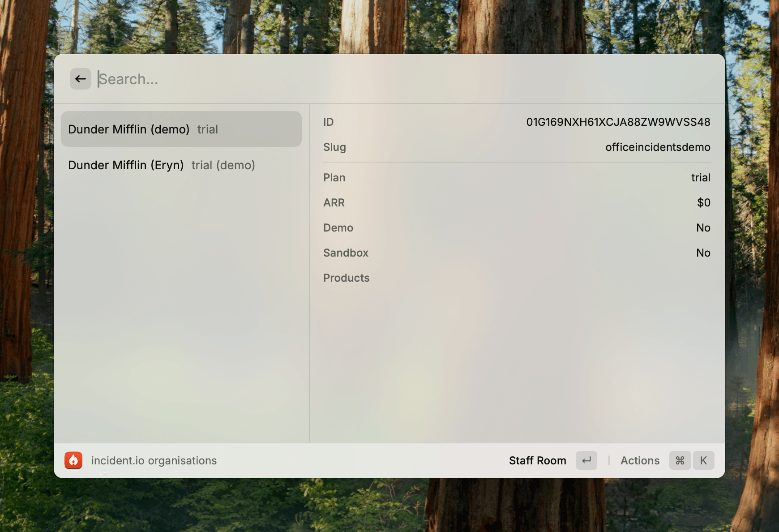The image size is (779, 532).
Task: Click the Slug label in details
Action: coord(334,147)
